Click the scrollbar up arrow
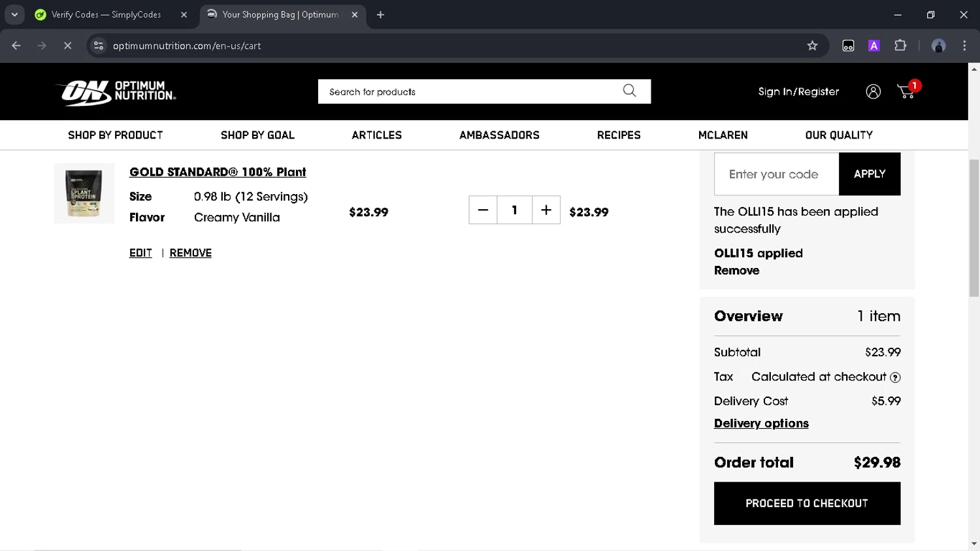This screenshot has height=551, width=980. pos(974,69)
